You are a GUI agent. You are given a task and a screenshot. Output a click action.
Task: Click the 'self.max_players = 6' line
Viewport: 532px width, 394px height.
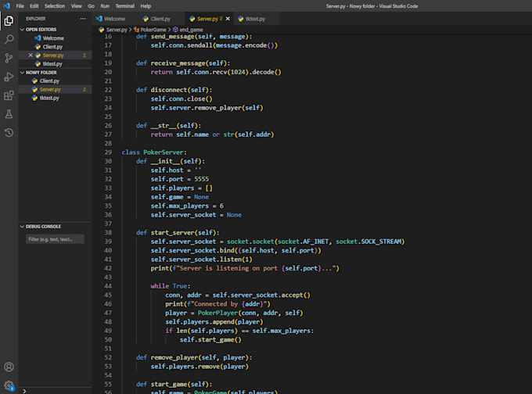pyautogui.click(x=187, y=206)
